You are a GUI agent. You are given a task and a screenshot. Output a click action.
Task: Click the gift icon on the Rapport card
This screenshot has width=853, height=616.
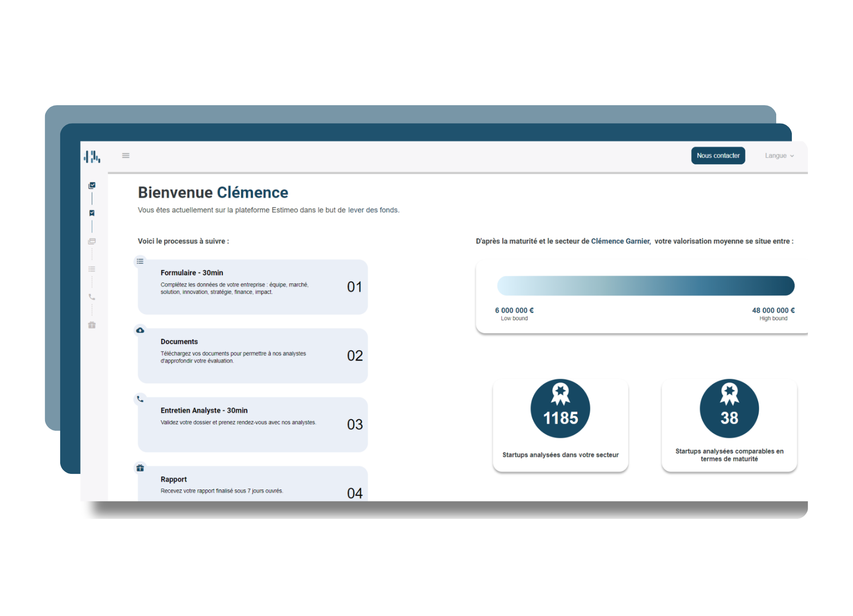click(x=140, y=468)
